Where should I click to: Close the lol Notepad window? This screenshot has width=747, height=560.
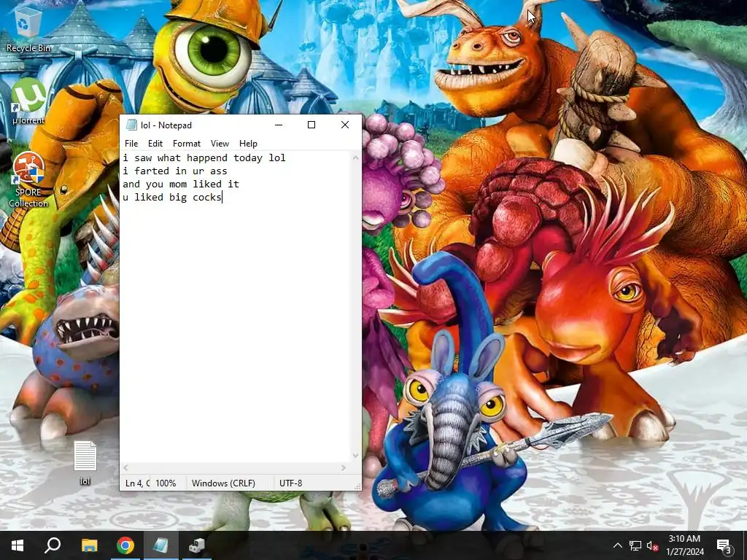pos(345,125)
